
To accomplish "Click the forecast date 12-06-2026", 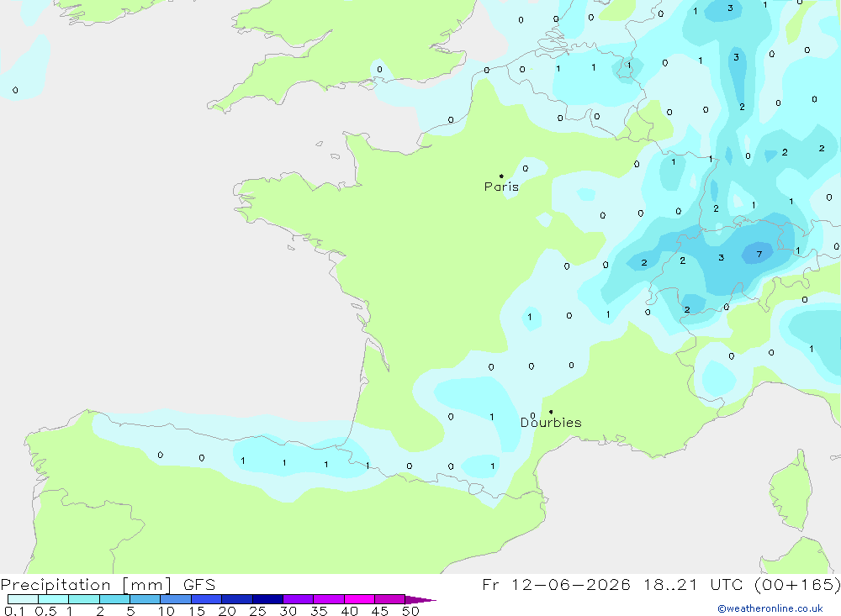I will 571,584.
